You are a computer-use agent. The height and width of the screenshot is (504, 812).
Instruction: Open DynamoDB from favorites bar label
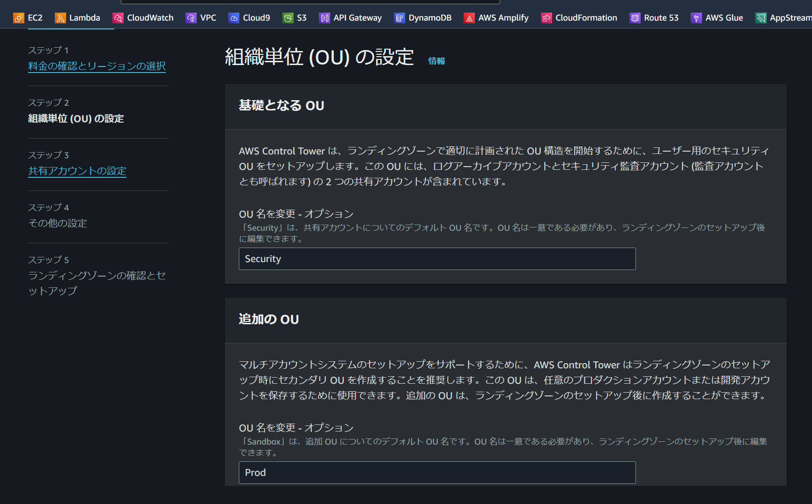point(430,18)
